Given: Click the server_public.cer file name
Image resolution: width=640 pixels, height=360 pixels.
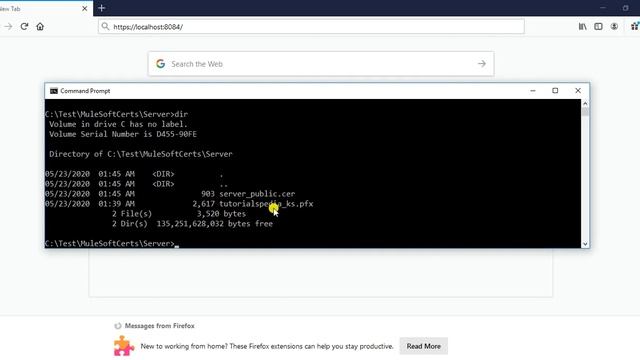Looking at the screenshot, I should 257,194.
